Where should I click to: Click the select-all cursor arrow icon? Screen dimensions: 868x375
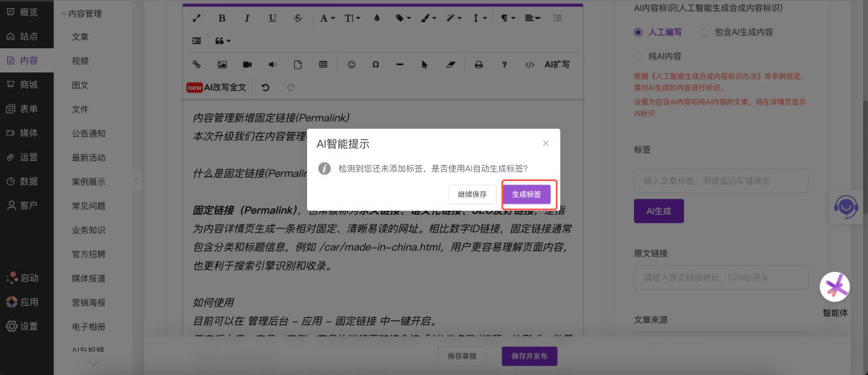424,64
